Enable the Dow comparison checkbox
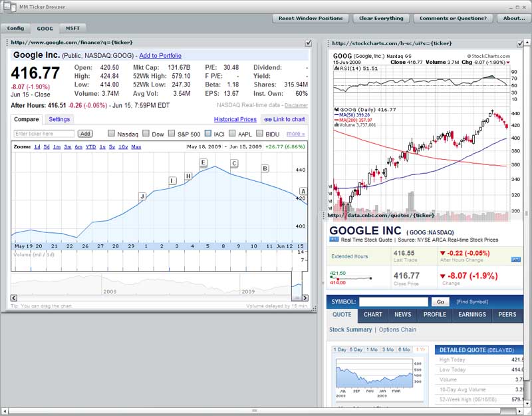The image size is (532, 416). click(x=146, y=134)
